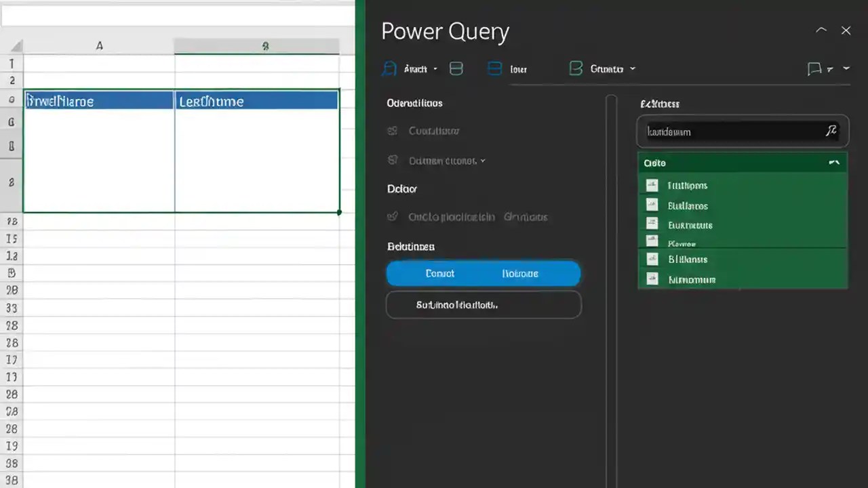
Task: Click inside the query search input field
Action: pyautogui.click(x=732, y=131)
